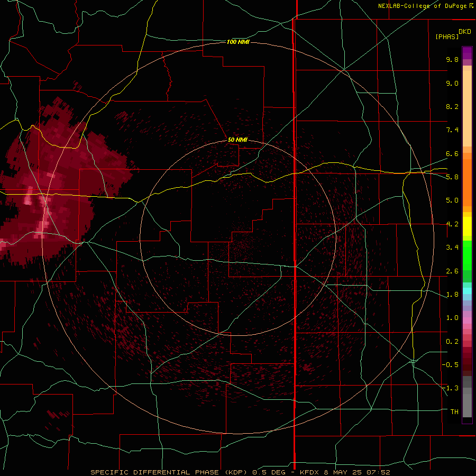
Task: Click the 9.8 value on color scale
Action: (452, 59)
